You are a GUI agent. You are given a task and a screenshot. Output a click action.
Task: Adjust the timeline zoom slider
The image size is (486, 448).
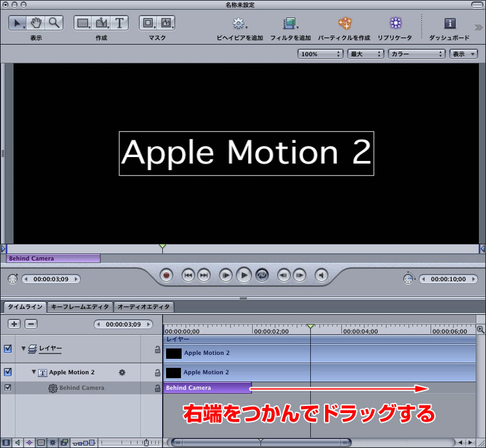(x=147, y=442)
